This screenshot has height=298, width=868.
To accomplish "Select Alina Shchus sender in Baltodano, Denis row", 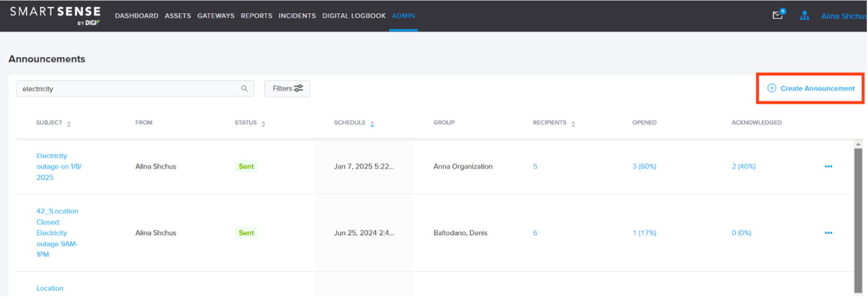I will [156, 232].
